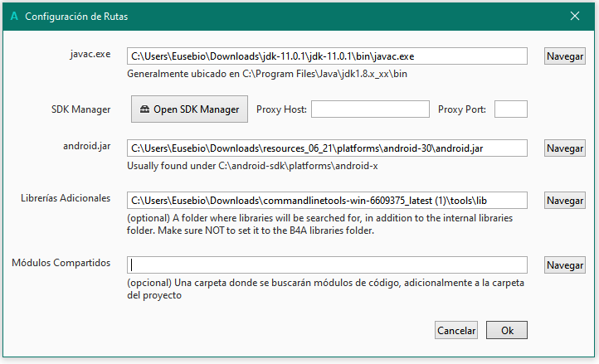Click the 'Librerías Adicionales' label
599x364 pixels.
pos(66,198)
